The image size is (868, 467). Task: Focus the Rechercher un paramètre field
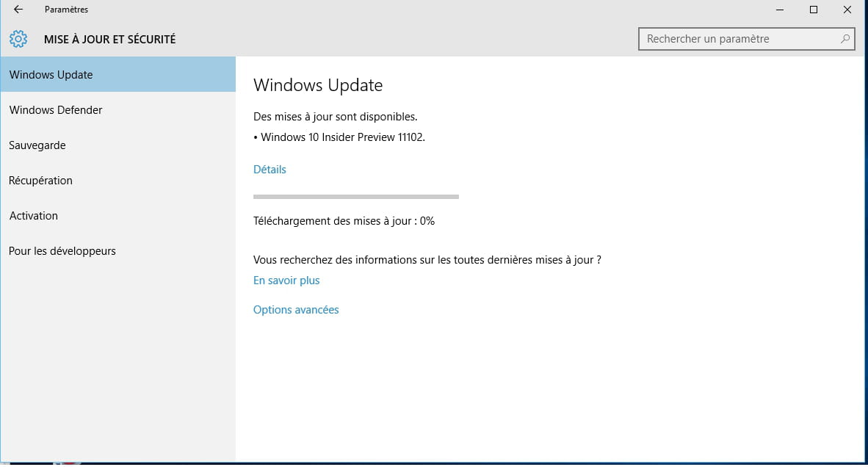tap(746, 40)
